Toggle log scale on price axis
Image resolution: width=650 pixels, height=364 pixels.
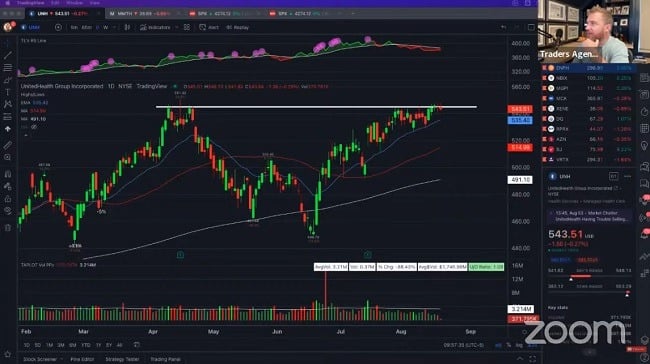point(519,345)
